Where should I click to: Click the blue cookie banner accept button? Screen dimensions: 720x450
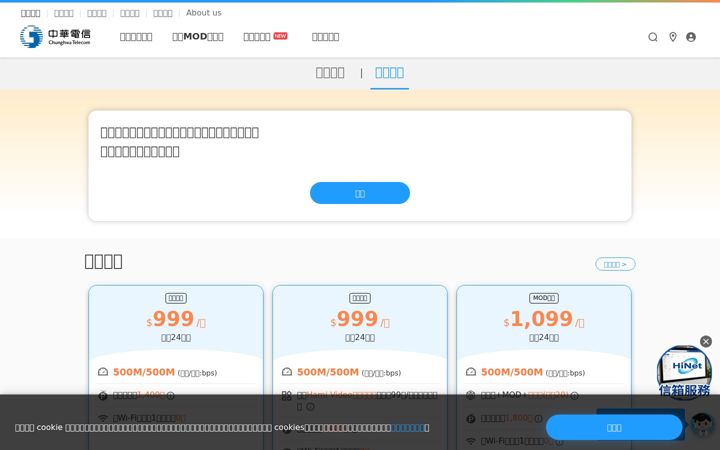(x=614, y=428)
